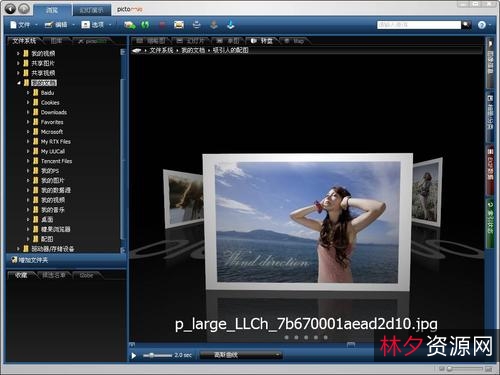Select the 驱动器/存储设备 item
The image size is (500, 375).
pos(52,249)
